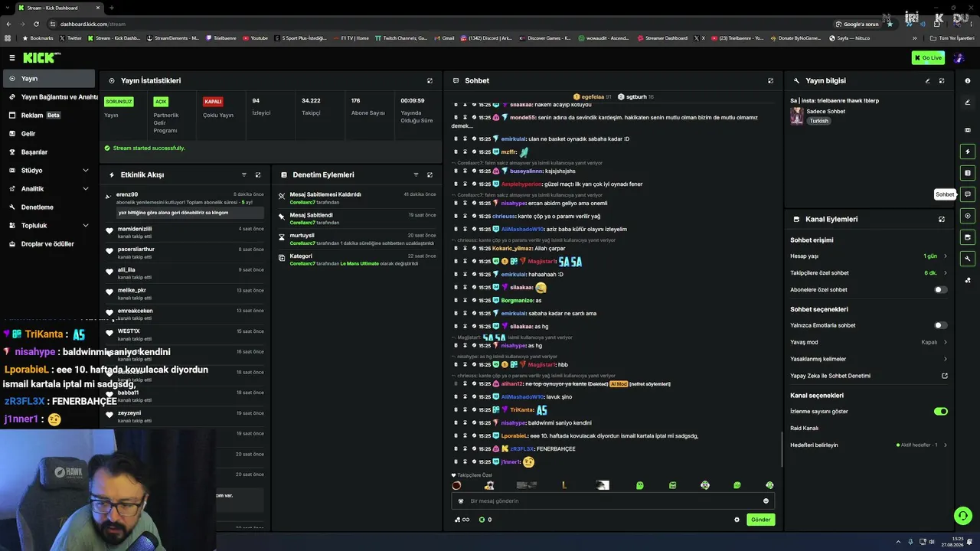980x551 pixels.
Task: Expand the Etkinlik Akışı panel
Action: [x=258, y=174]
